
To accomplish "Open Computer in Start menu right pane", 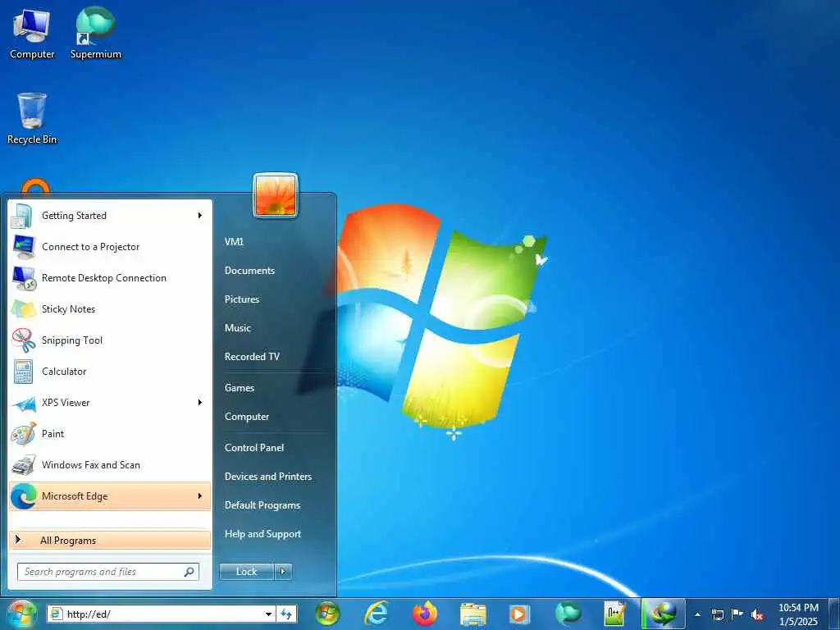I will (247, 417).
